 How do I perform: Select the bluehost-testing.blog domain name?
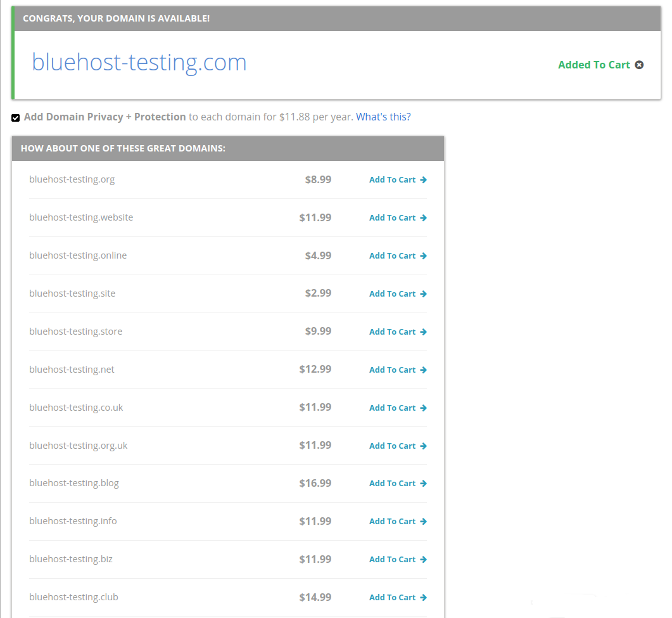(73, 484)
